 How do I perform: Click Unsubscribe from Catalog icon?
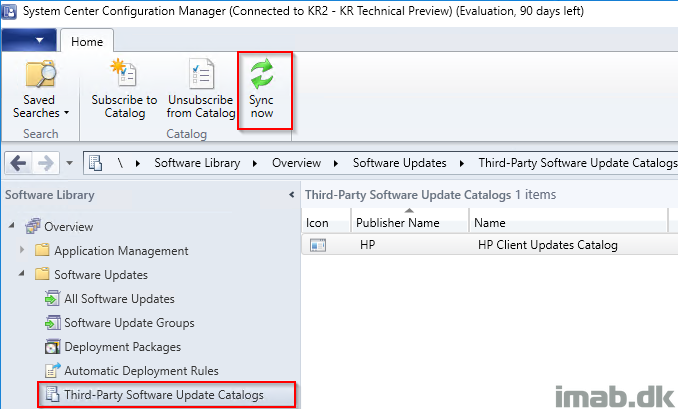pos(201,73)
